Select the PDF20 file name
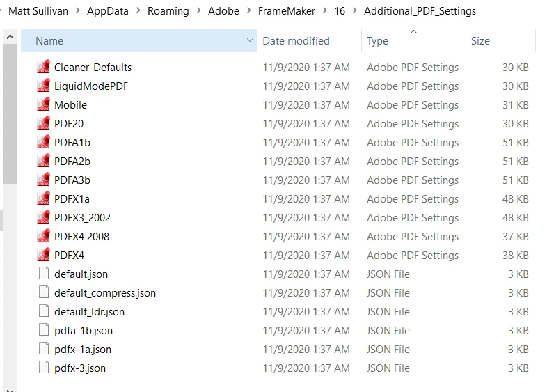This screenshot has width=547, height=392. (69, 123)
